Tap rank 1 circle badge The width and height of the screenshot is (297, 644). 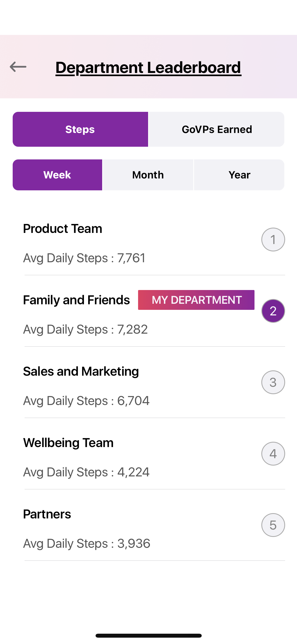tap(273, 240)
